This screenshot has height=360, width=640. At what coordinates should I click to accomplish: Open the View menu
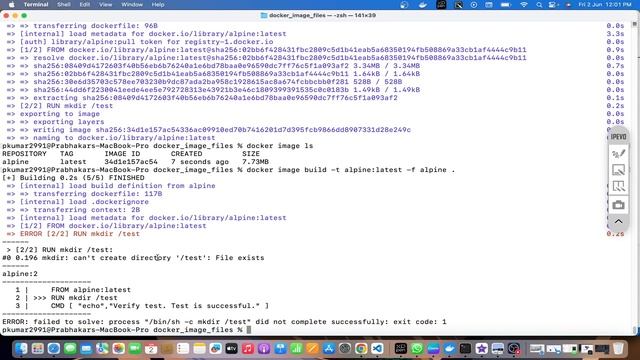[x=105, y=4]
